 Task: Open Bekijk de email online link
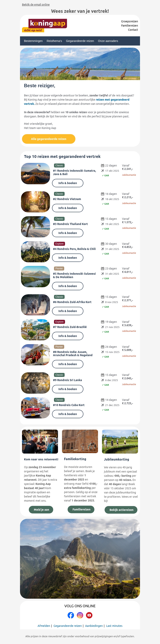tap(36, 5)
